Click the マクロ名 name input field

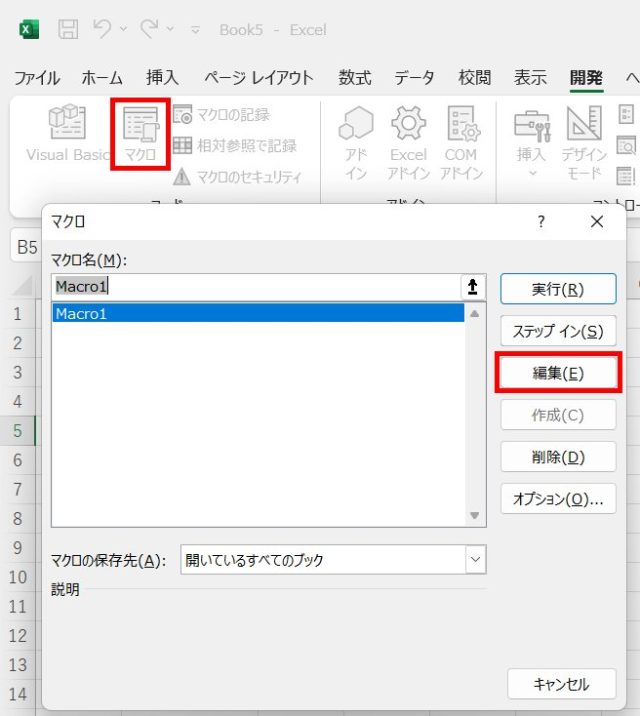[x=255, y=287]
